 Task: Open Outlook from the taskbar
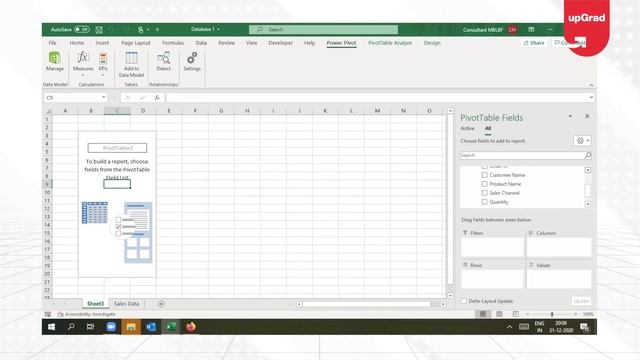[x=151, y=327]
